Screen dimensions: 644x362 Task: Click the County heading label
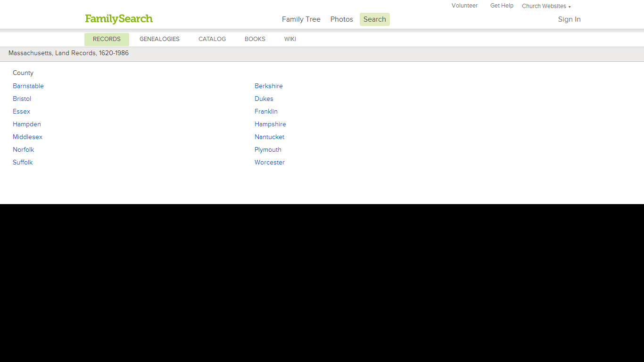(x=23, y=73)
